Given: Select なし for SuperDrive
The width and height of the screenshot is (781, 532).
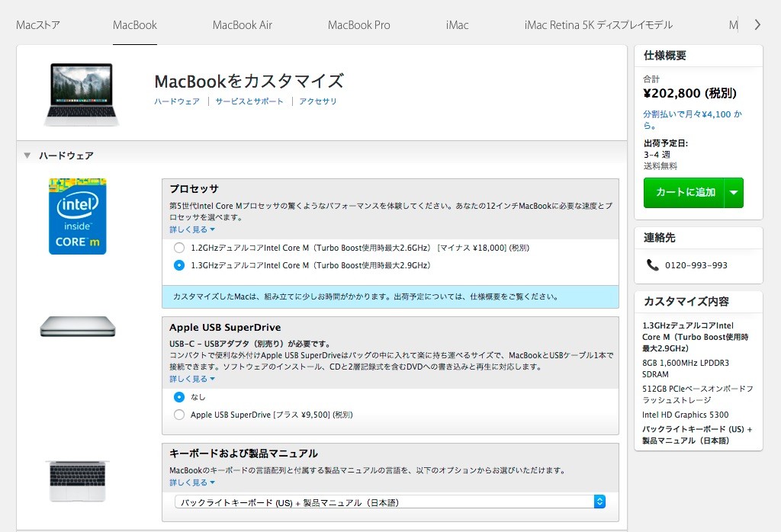Looking at the screenshot, I should tap(178, 397).
